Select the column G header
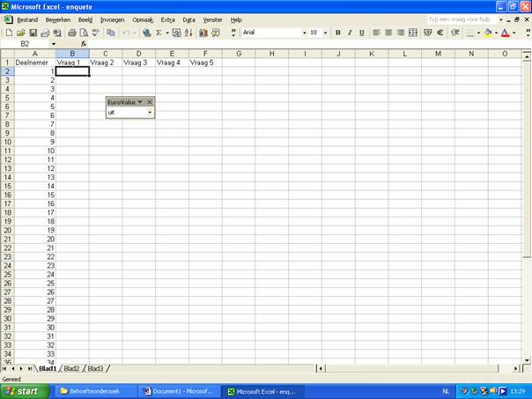The image size is (532, 399). pos(239,54)
